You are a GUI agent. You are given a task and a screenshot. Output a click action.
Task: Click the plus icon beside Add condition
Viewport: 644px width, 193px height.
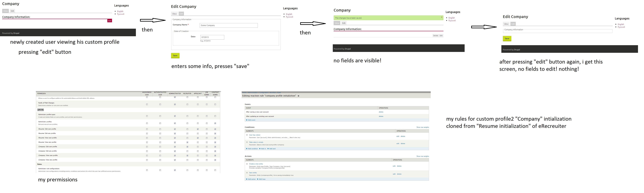[x=247, y=149]
